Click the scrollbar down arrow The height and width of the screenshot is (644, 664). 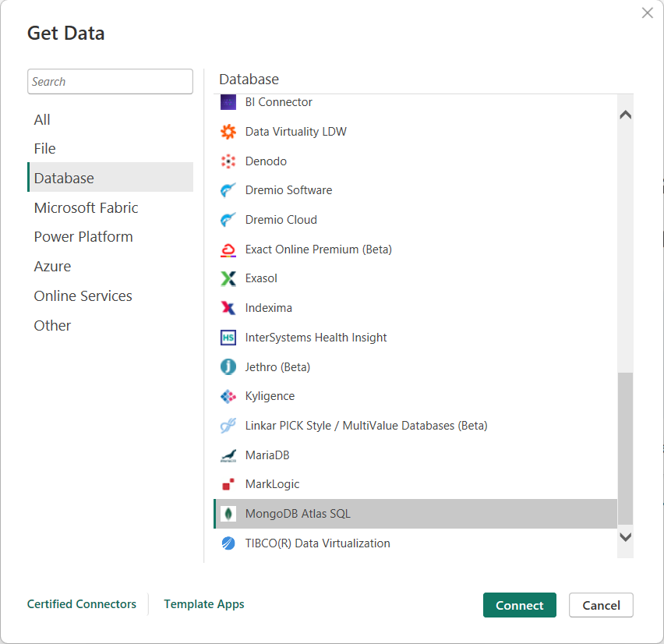(625, 537)
